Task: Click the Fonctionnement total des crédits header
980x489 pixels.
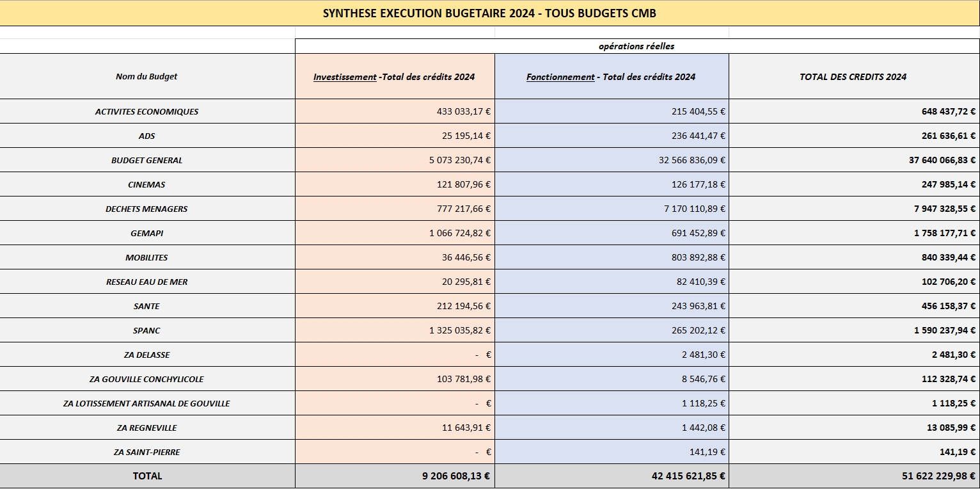Action: (x=611, y=77)
